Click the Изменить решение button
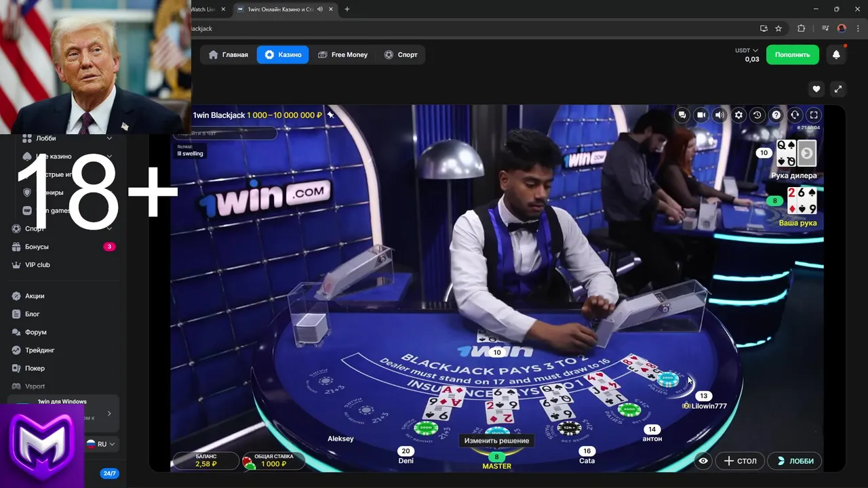The height and width of the screenshot is (488, 868). 497,441
